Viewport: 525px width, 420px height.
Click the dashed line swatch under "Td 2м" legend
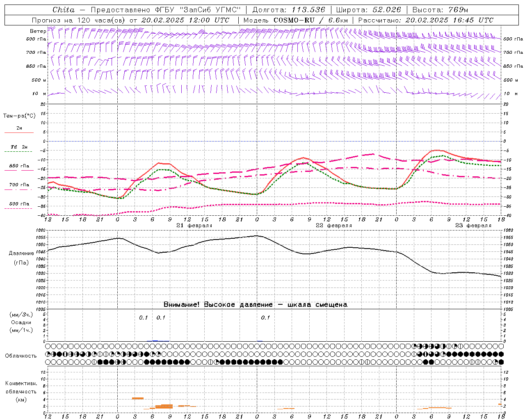pos(19,152)
